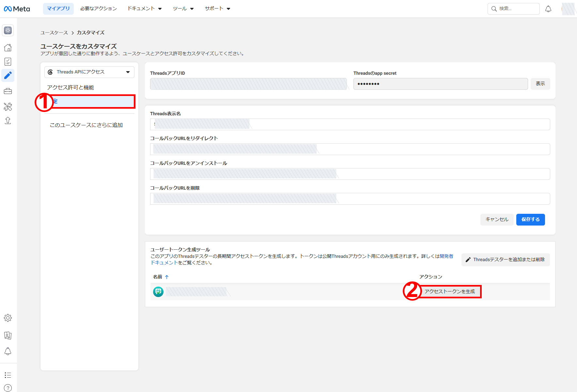577x392 pixels.
Task: Go to the home dashboard icon
Action: coord(8,48)
